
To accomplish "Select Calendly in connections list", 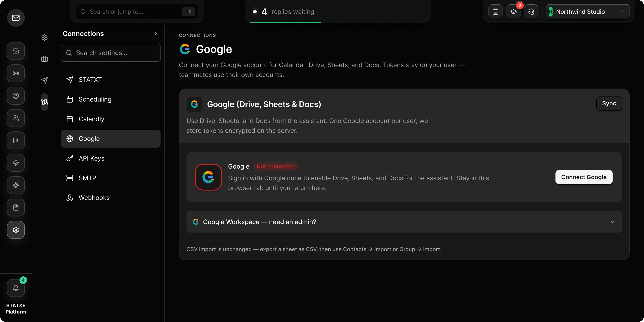I will point(110,119).
